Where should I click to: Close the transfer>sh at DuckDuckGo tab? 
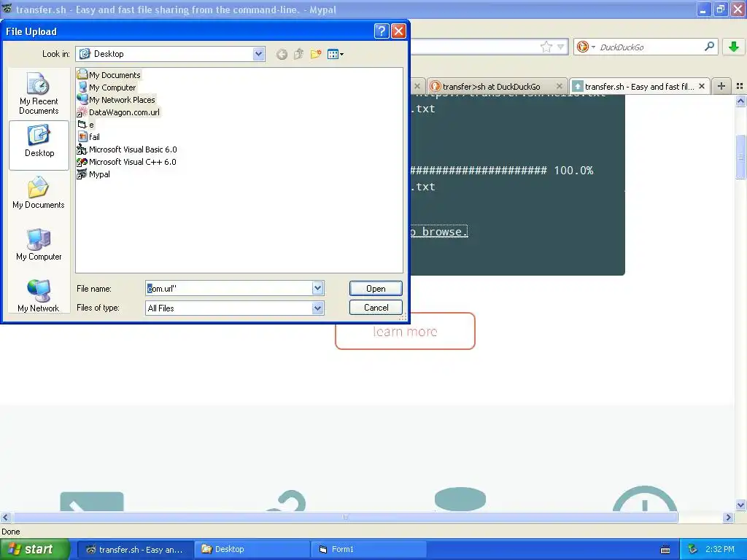point(560,86)
